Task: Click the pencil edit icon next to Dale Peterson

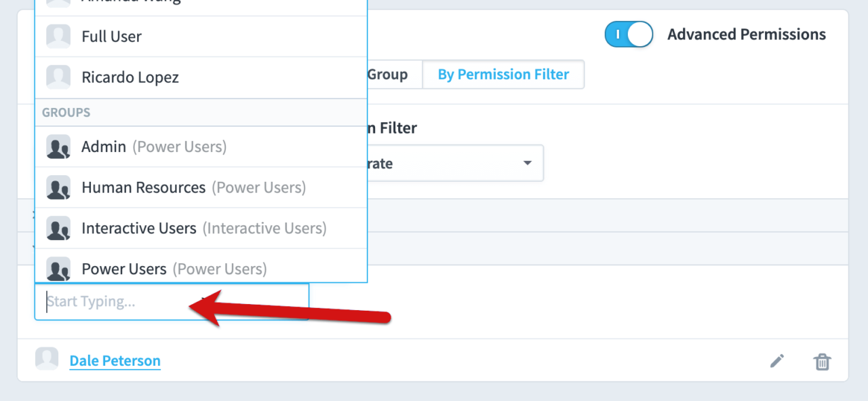Action: coord(776,361)
